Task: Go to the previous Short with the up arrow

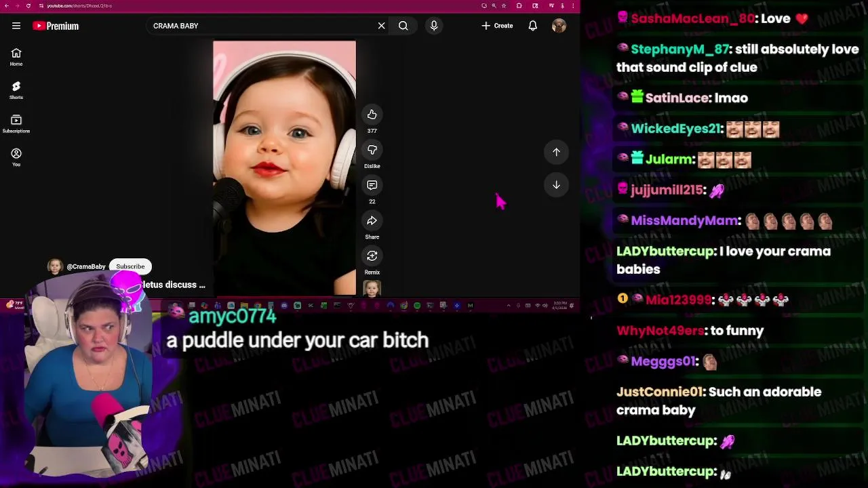Action: point(556,152)
